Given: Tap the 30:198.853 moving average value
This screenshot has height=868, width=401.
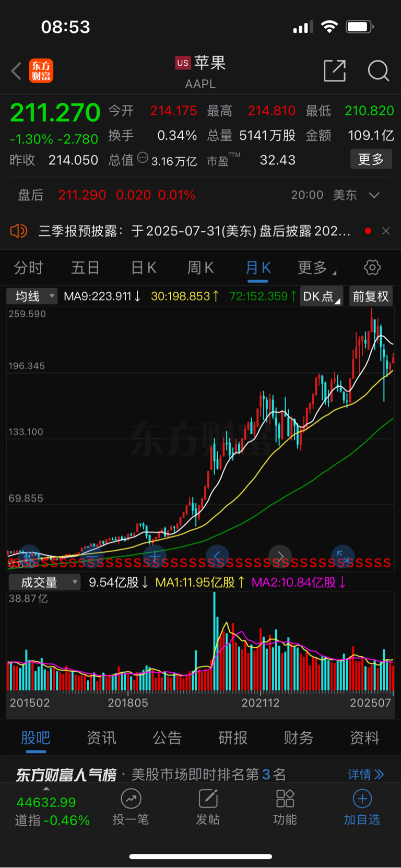Looking at the screenshot, I should pyautogui.click(x=185, y=296).
